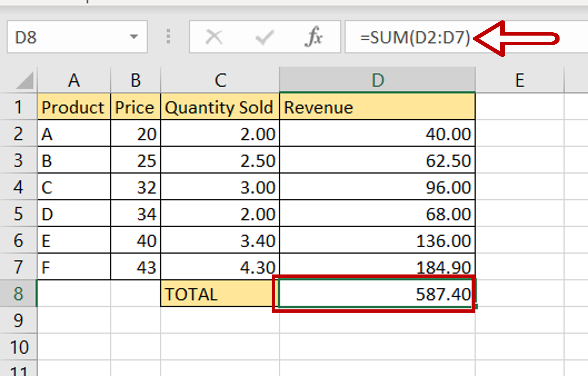Click the Cancel (X) icon beside the formula bar

click(x=214, y=37)
